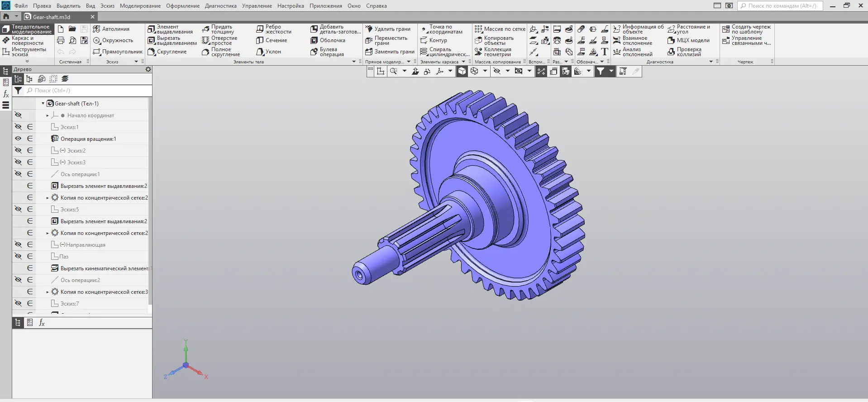The width and height of the screenshot is (868, 402).
Task: Select the Оболочка shell tool
Action: 328,40
